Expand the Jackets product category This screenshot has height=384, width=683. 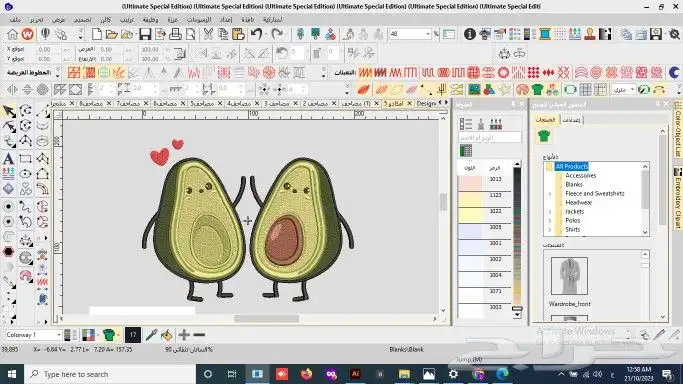pos(550,212)
